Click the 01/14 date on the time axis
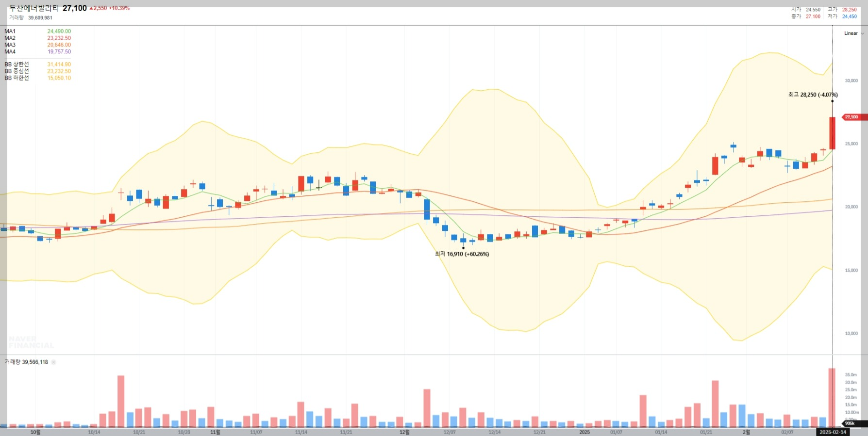The width and height of the screenshot is (868, 436). tap(661, 432)
